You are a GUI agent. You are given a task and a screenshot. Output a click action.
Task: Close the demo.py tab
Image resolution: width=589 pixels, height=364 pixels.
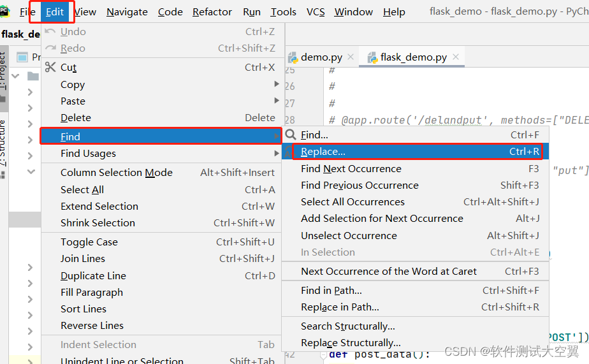(x=351, y=57)
